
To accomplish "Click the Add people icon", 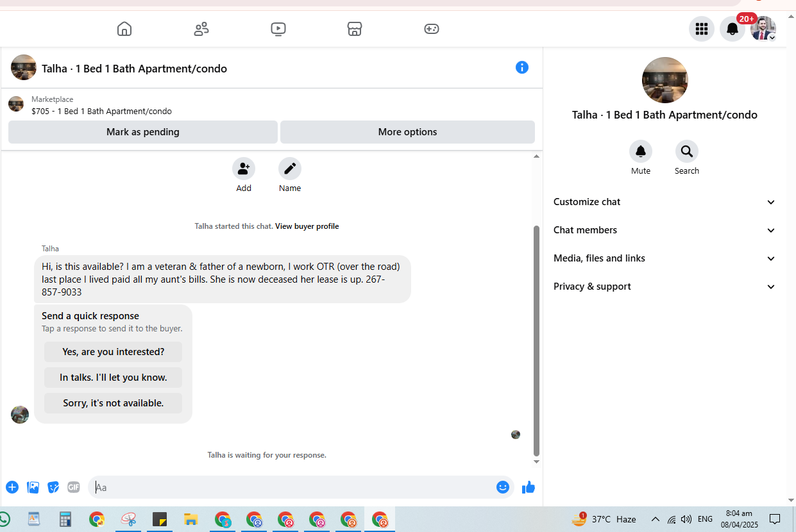I will 244,169.
